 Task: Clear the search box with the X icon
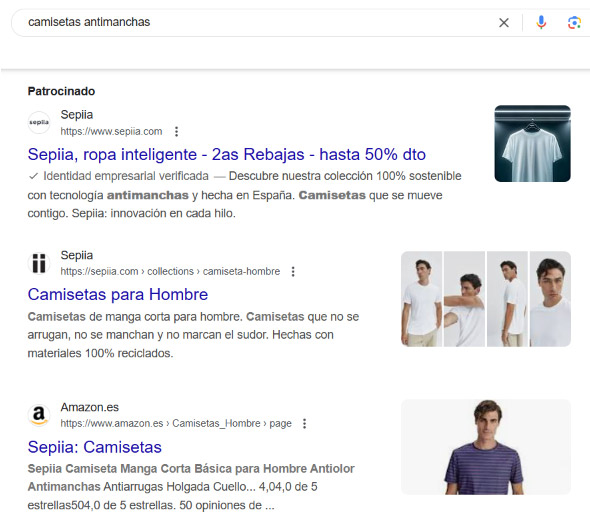[503, 23]
